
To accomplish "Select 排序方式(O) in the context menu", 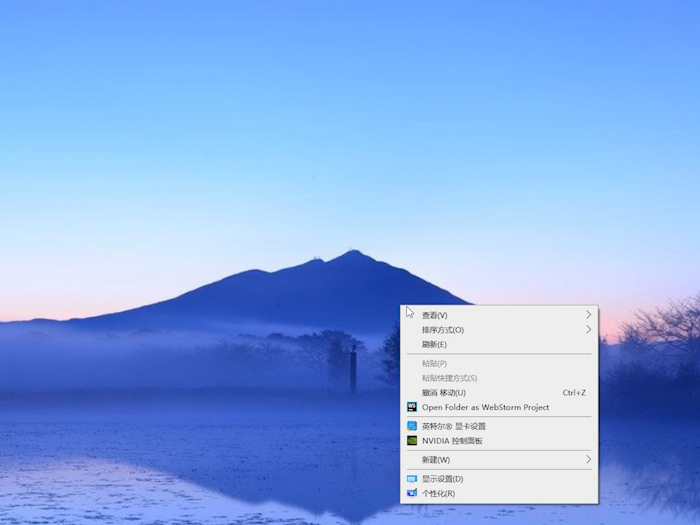I will 443,330.
